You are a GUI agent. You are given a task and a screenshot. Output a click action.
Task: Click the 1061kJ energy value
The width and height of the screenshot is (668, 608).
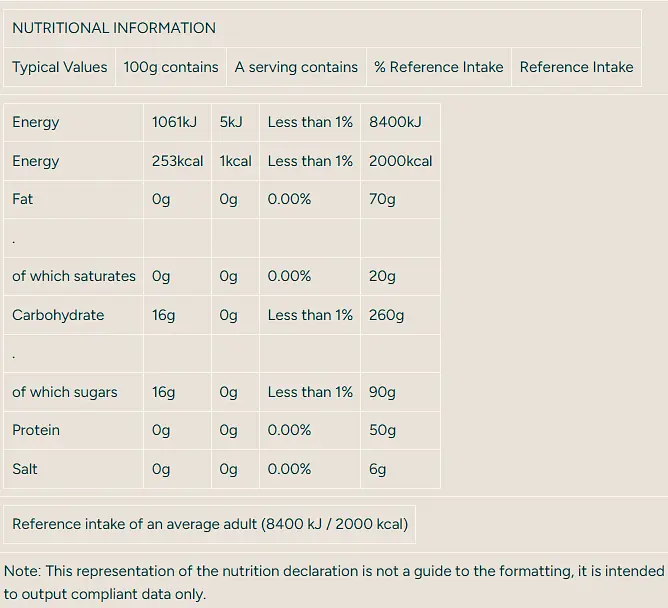coord(174,122)
